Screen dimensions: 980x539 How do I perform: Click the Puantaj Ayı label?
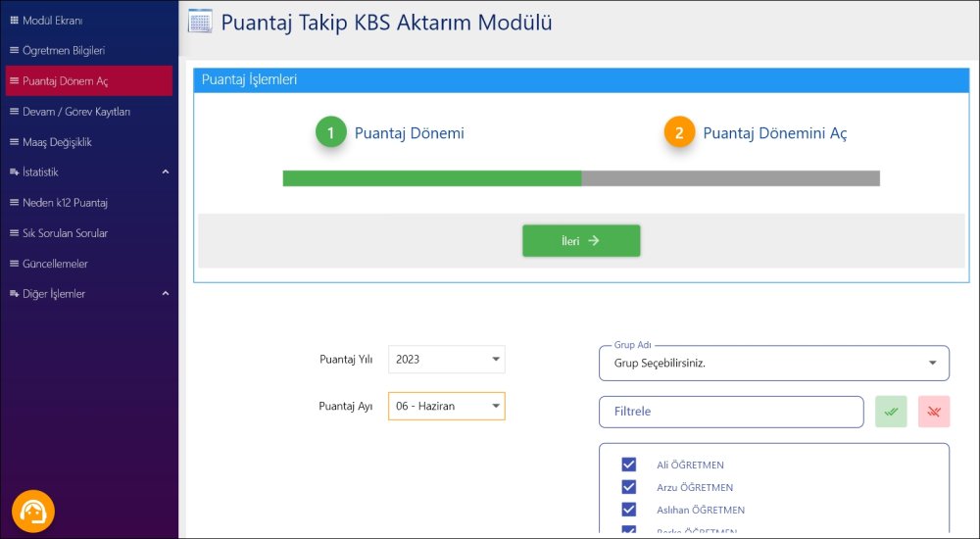[x=346, y=407]
